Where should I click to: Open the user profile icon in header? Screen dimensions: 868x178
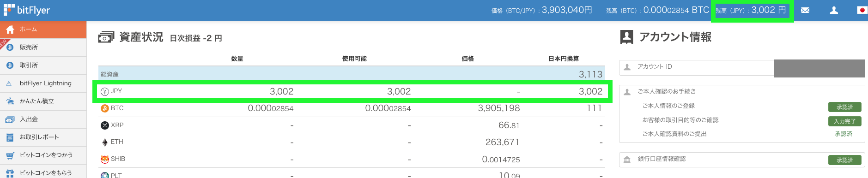(x=834, y=10)
